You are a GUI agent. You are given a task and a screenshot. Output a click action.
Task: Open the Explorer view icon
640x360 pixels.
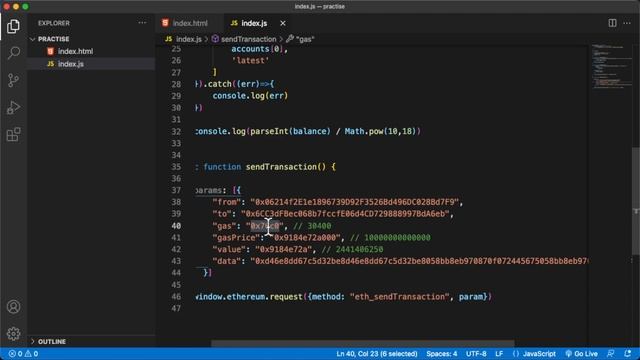13,27
